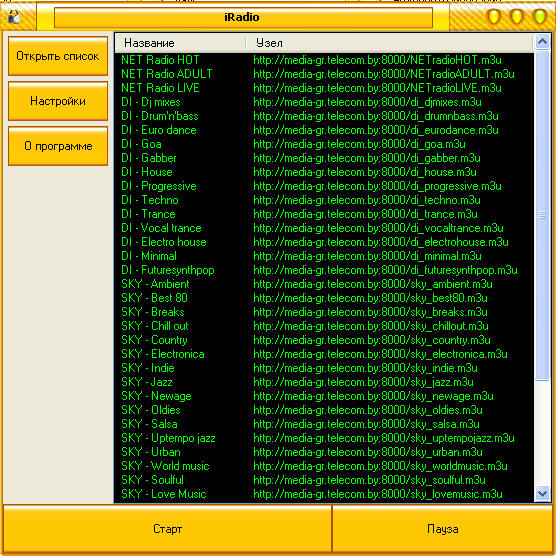Select the DI - Euro dance station
This screenshot has height=556, width=556.
pyautogui.click(x=159, y=130)
